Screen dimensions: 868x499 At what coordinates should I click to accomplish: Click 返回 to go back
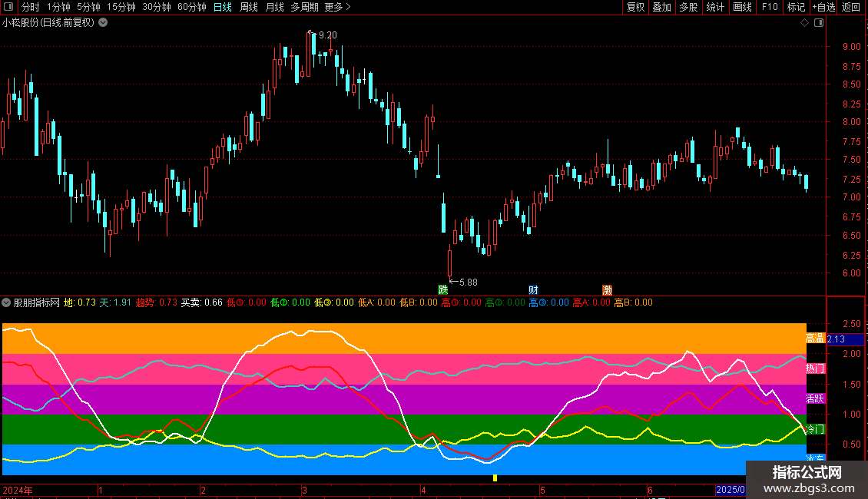pos(851,7)
